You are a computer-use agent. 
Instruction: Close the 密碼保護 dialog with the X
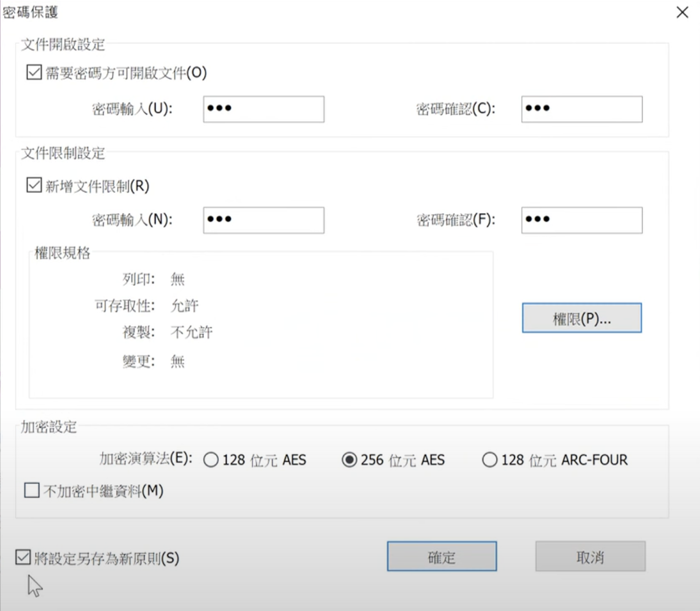tap(682, 12)
